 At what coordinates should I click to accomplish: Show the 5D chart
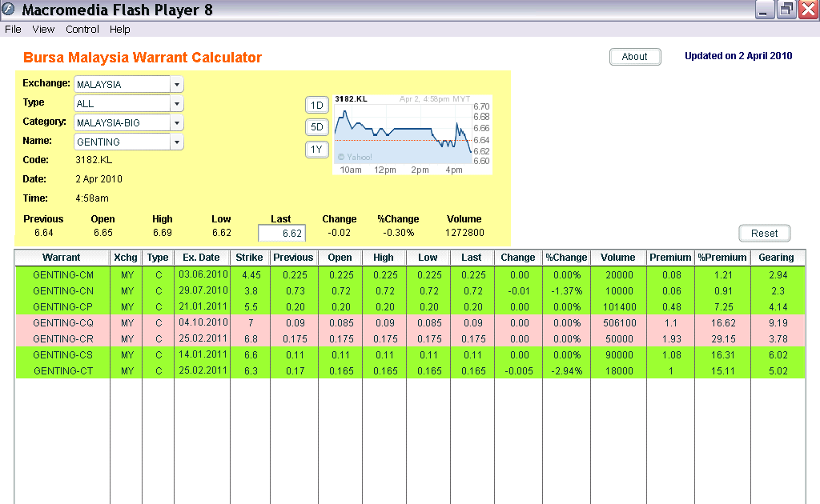[x=316, y=127]
